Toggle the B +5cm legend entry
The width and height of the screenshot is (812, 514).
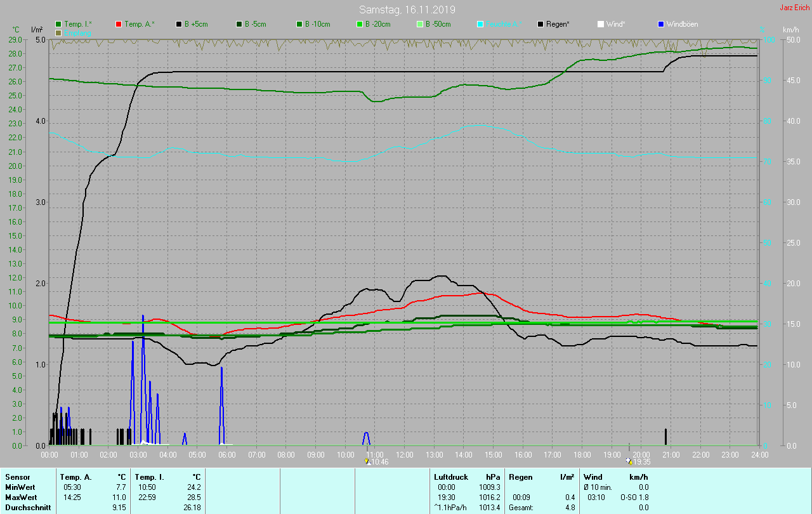point(196,24)
